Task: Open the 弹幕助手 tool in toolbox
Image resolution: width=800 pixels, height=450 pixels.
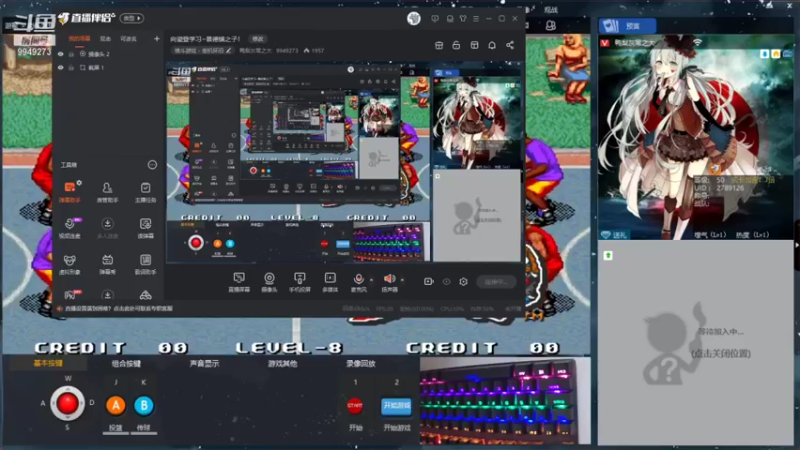Action: tap(69, 192)
